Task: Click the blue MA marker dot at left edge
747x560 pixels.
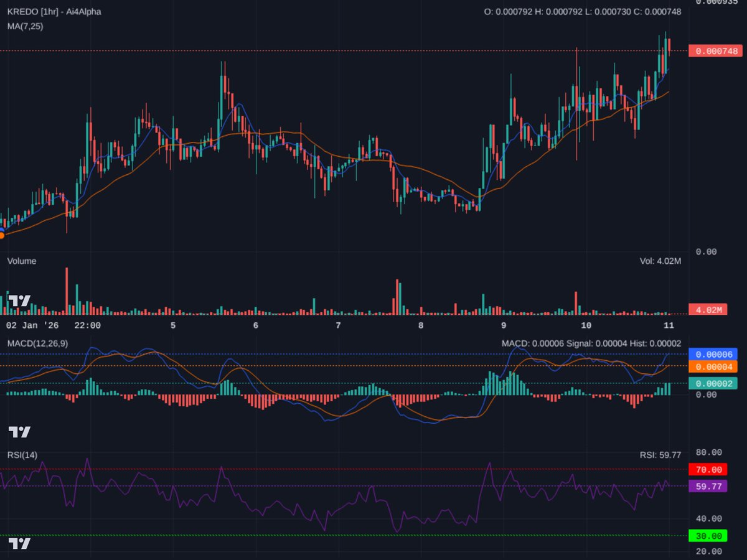Action: point(1,230)
